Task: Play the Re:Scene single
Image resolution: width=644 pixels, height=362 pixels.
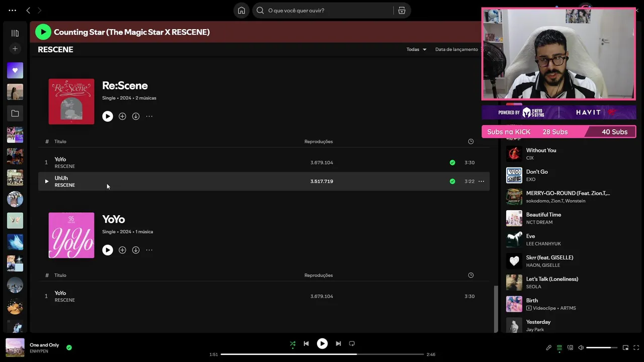Action: (108, 116)
